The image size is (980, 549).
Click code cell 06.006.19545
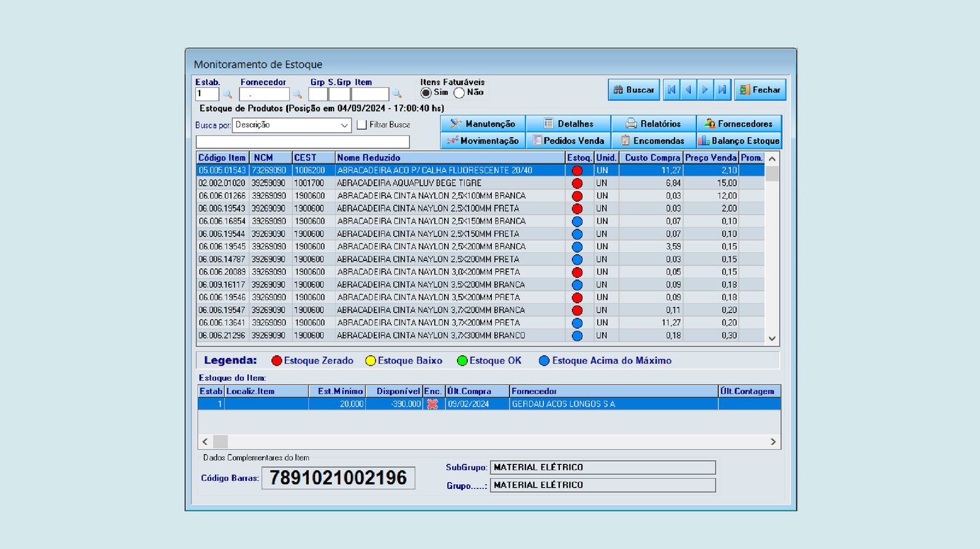pos(222,246)
